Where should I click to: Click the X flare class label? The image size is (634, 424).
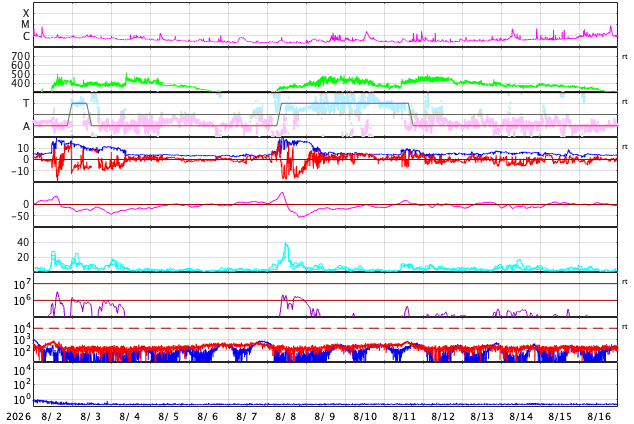26,13
